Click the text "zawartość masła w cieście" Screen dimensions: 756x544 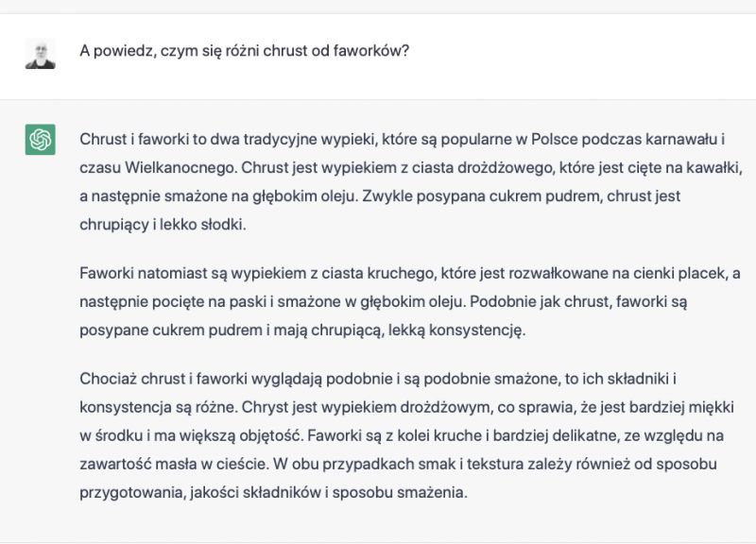[174, 464]
